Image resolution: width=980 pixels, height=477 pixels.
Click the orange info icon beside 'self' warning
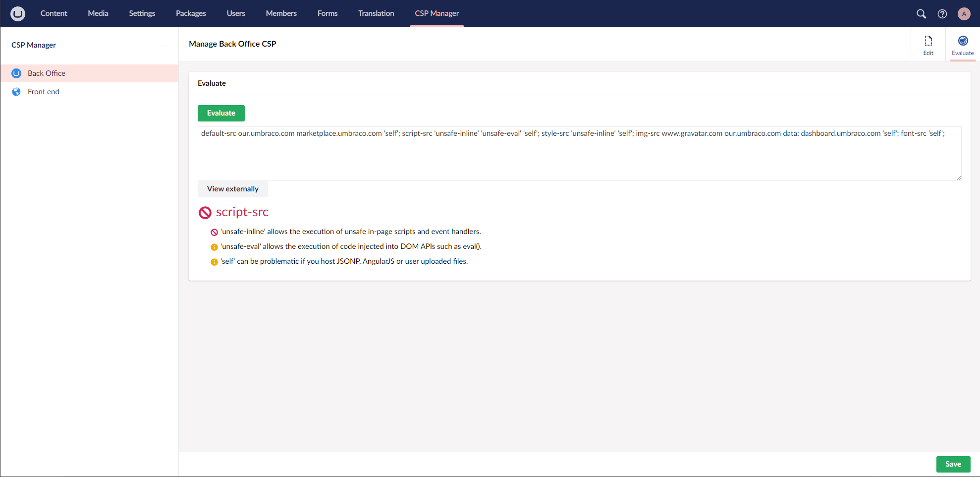click(214, 262)
